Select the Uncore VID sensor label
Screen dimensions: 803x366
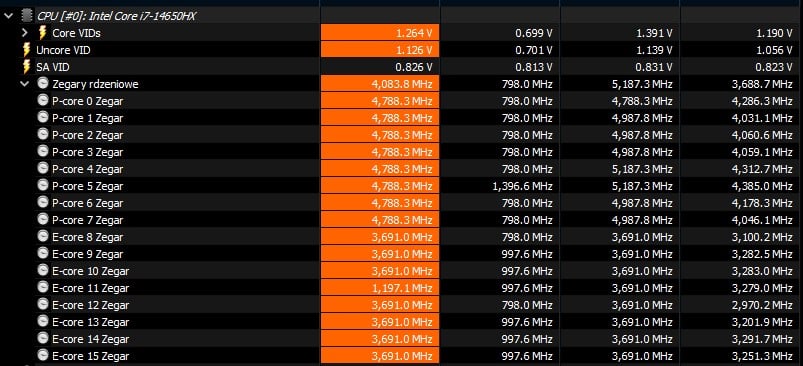(64, 50)
